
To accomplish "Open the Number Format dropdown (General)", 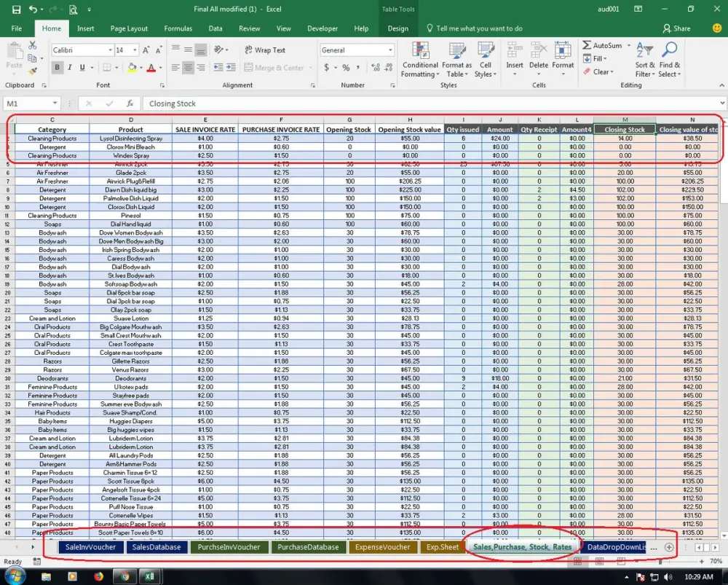I will [x=390, y=50].
